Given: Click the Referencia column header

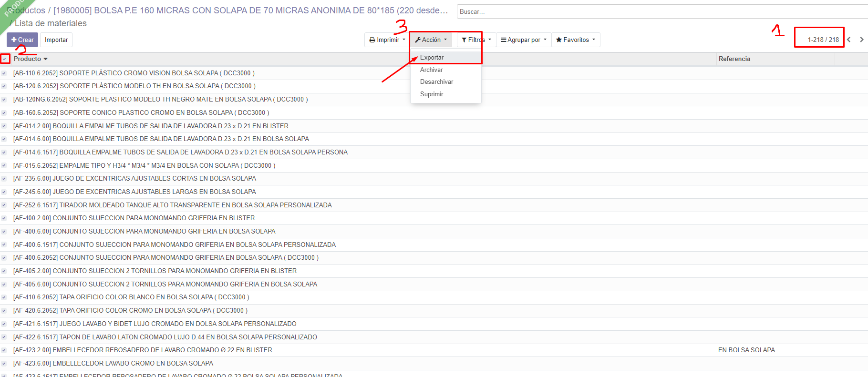Looking at the screenshot, I should pos(734,59).
